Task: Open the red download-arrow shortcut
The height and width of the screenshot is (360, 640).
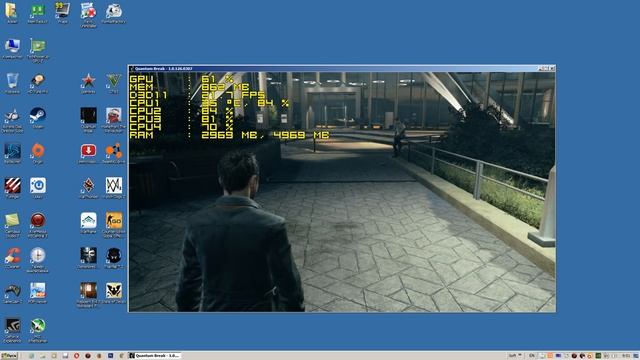Action: (x=88, y=152)
